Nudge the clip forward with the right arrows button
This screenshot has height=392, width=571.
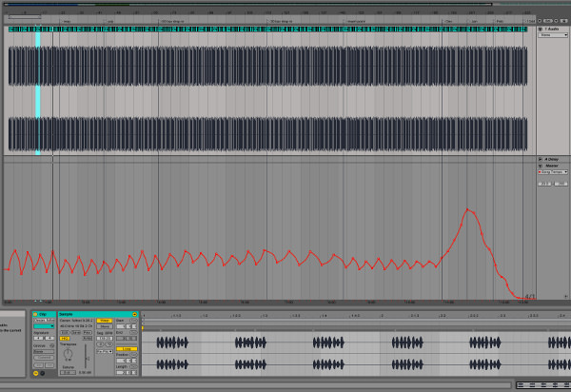click(x=49, y=365)
